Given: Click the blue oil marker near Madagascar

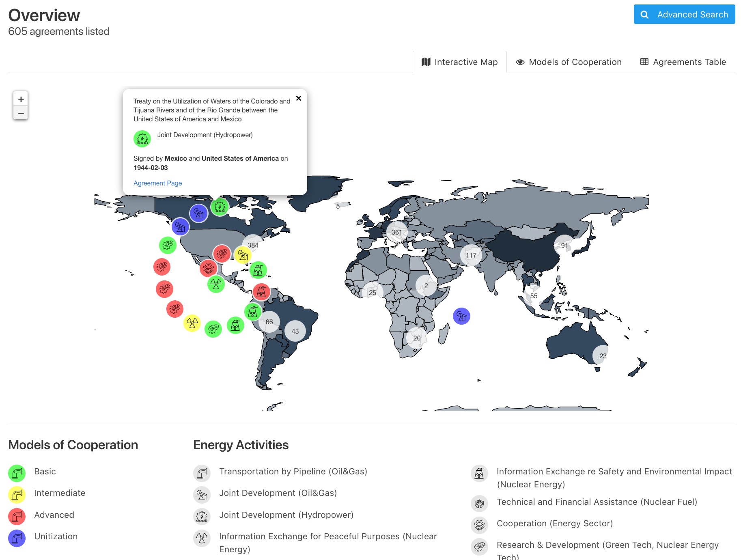Looking at the screenshot, I should click(461, 316).
